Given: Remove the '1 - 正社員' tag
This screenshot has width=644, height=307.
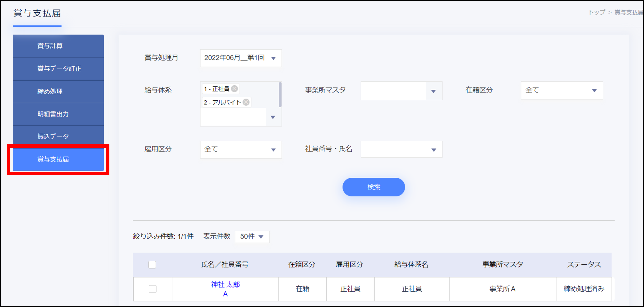Looking at the screenshot, I should [234, 89].
